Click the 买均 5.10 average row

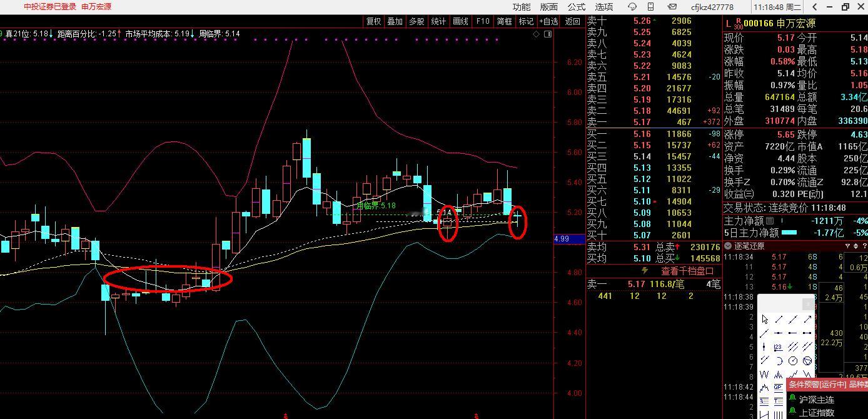pyautogui.click(x=654, y=258)
